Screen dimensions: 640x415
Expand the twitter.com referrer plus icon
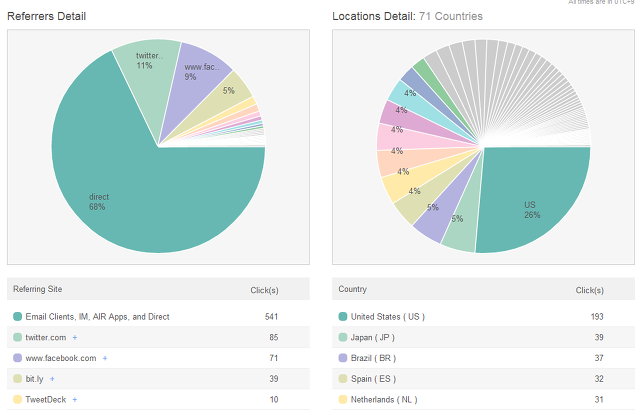point(74,338)
